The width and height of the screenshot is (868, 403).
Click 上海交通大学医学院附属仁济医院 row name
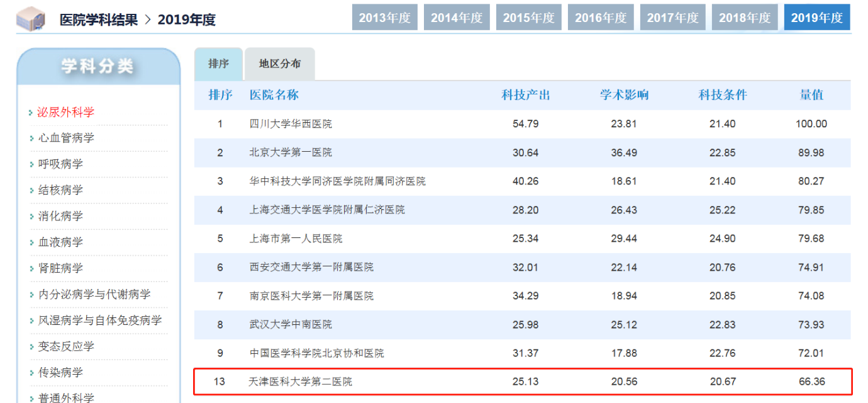tap(327, 210)
